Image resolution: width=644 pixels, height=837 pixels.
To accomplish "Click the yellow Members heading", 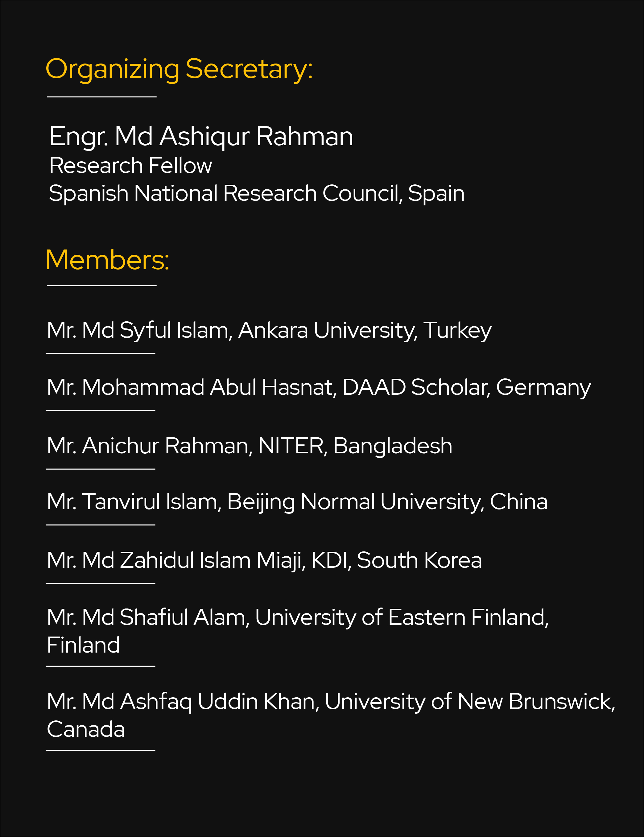I will 107,260.
